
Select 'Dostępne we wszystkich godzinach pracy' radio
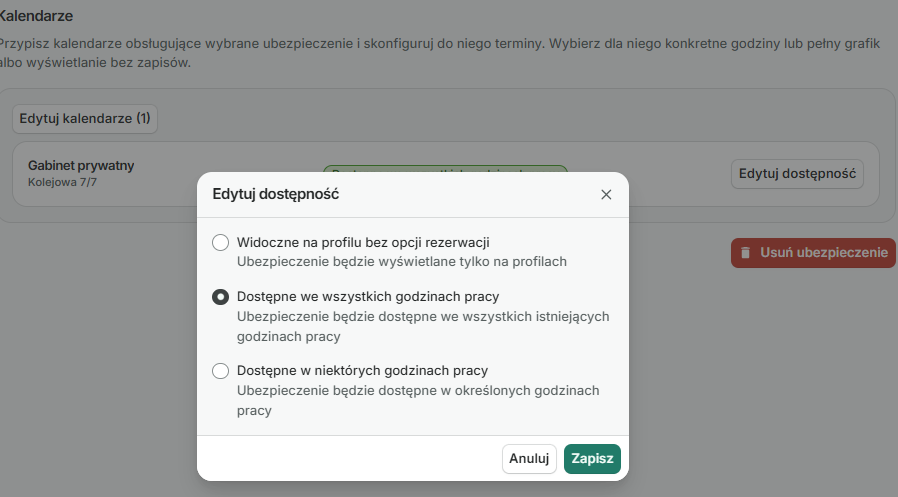click(220, 297)
